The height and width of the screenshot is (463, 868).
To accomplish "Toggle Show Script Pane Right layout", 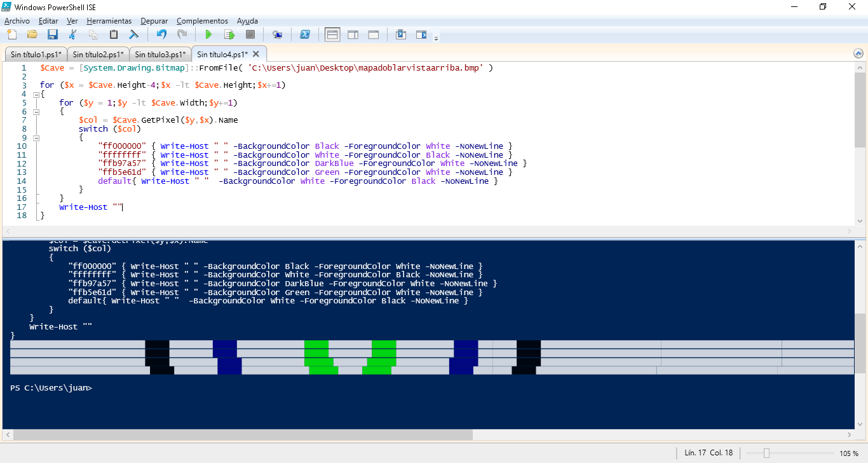I will pos(353,34).
